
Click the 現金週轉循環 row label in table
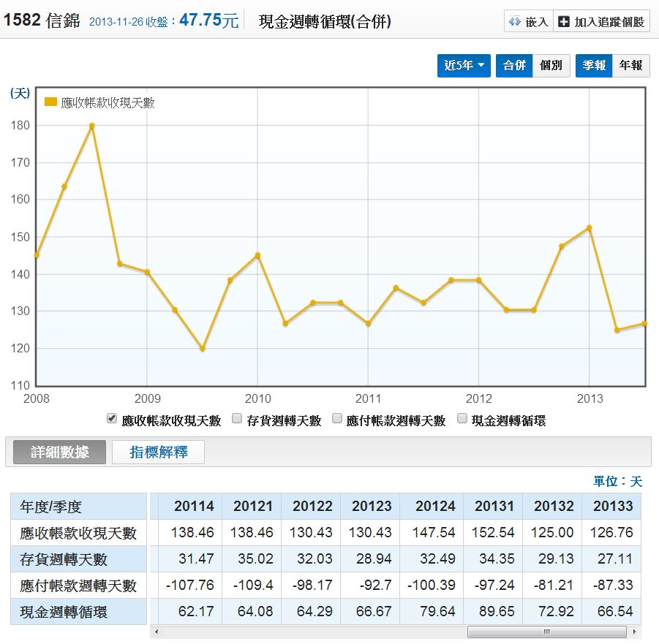click(x=64, y=612)
